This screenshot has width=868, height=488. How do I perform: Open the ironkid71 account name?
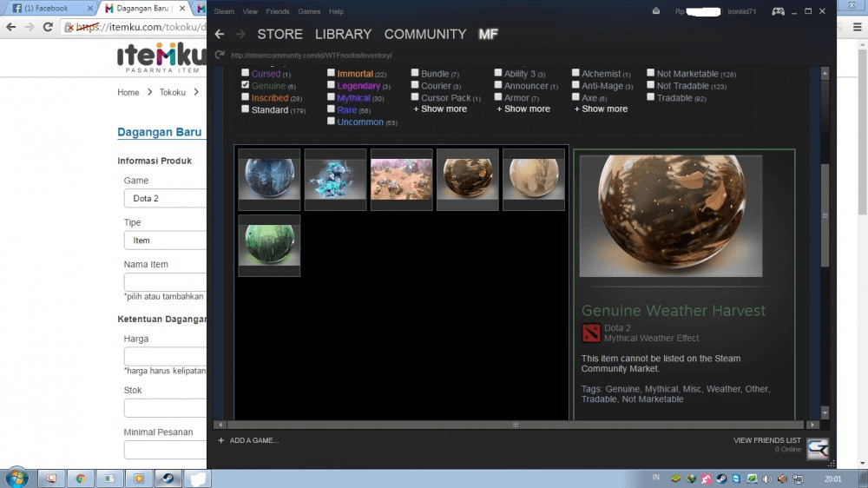[x=742, y=11]
